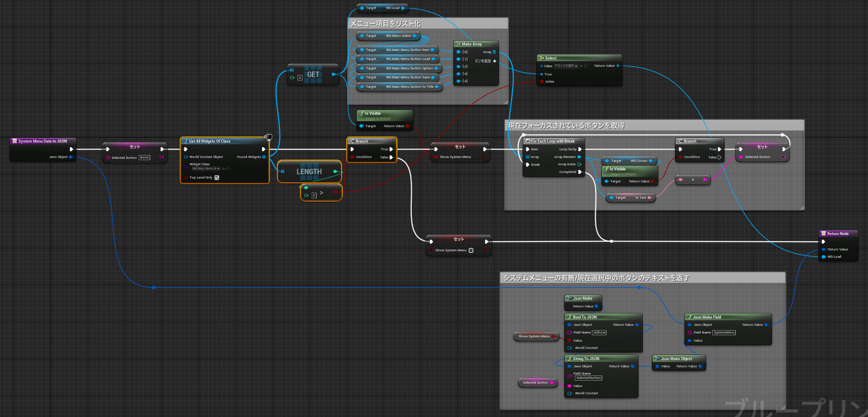Screen dimensions: 868x417
Task: Click exec output pin of System Menu Data to JSON node
Action: point(71,149)
